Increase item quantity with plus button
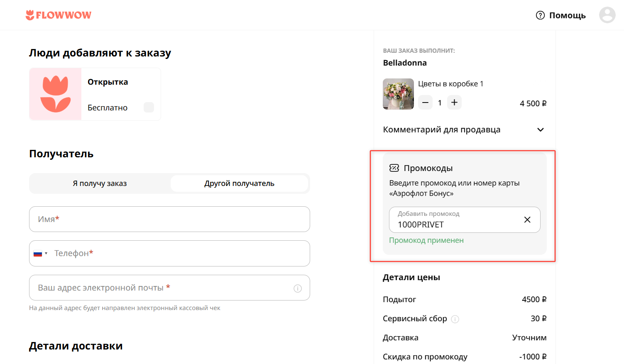Screen dimensions: 624x364 (454, 102)
